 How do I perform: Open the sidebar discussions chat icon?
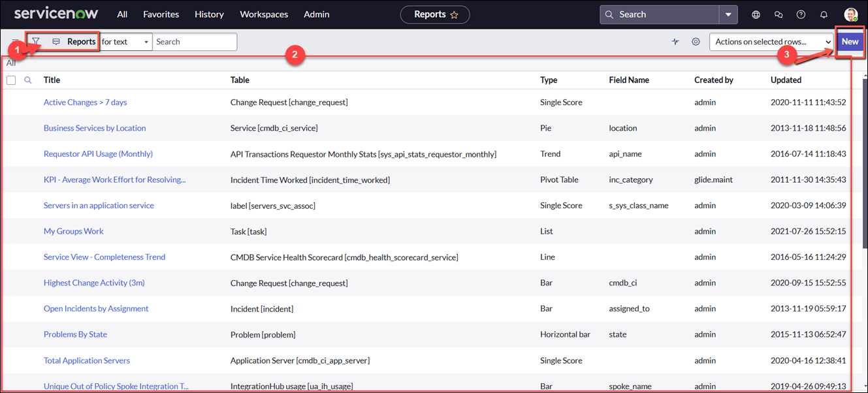click(x=778, y=14)
